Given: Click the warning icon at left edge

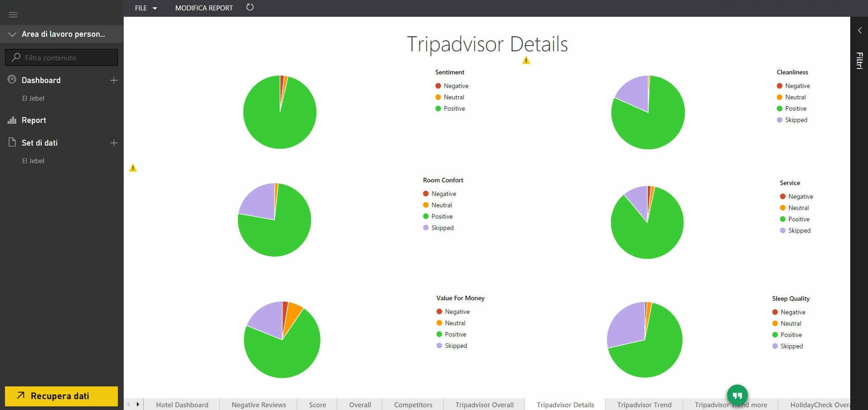Looking at the screenshot, I should 133,168.
